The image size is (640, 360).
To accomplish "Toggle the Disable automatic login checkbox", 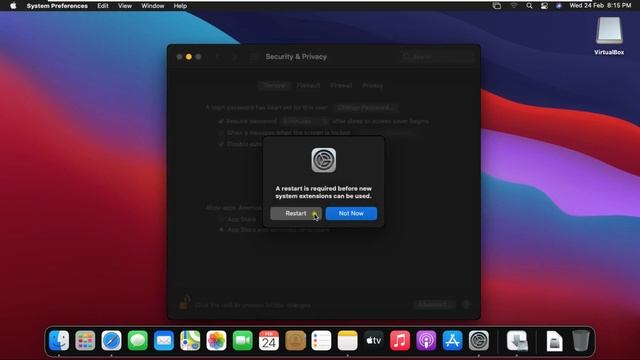I will coord(221,144).
